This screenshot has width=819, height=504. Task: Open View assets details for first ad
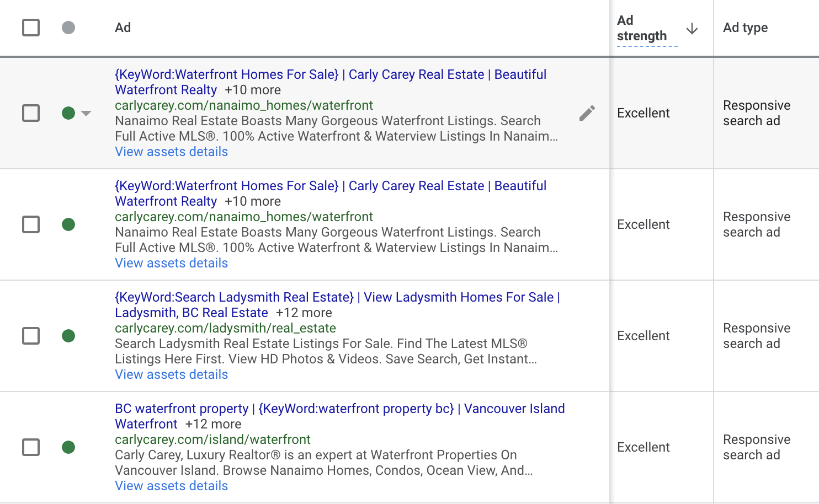(x=172, y=152)
